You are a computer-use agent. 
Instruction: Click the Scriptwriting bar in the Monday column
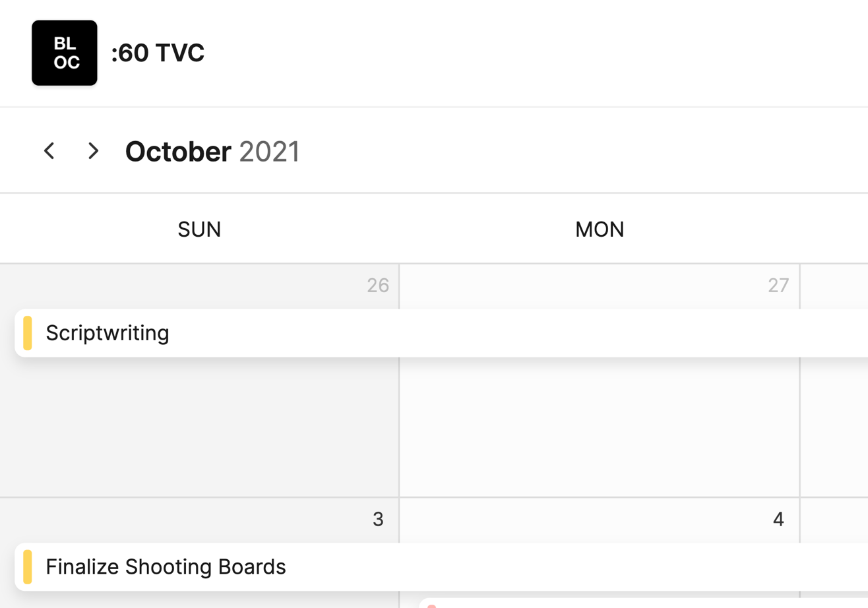pos(600,333)
